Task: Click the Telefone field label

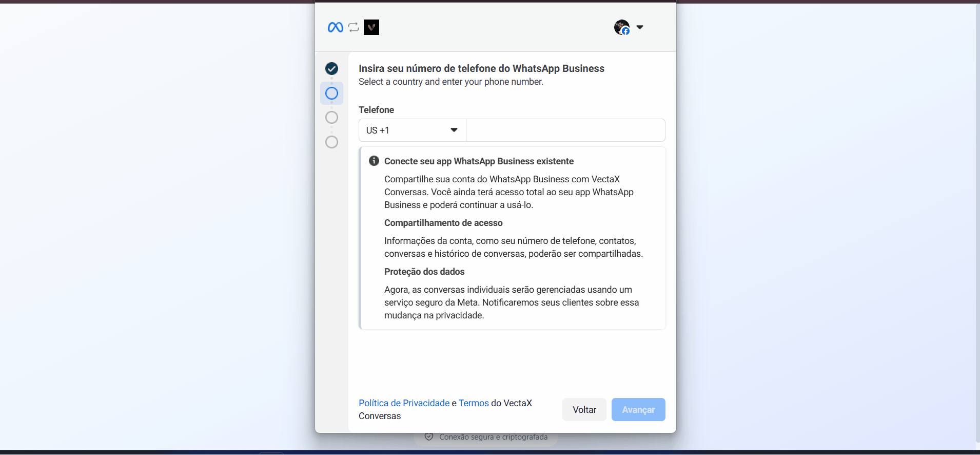Action: [376, 110]
